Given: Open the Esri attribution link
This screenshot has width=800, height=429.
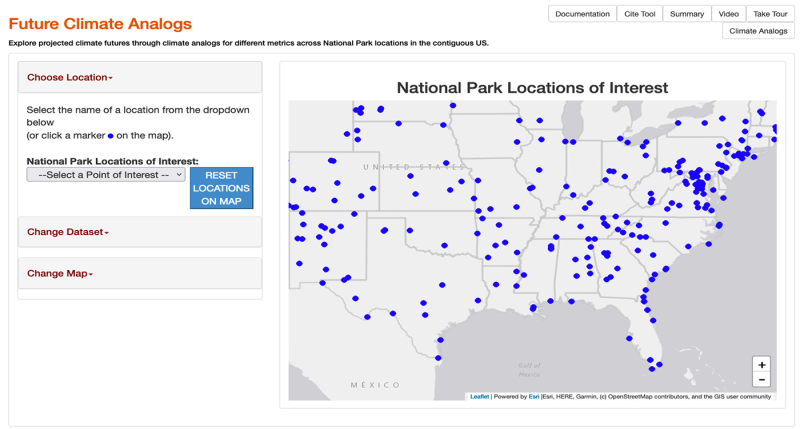Looking at the screenshot, I should coord(533,397).
